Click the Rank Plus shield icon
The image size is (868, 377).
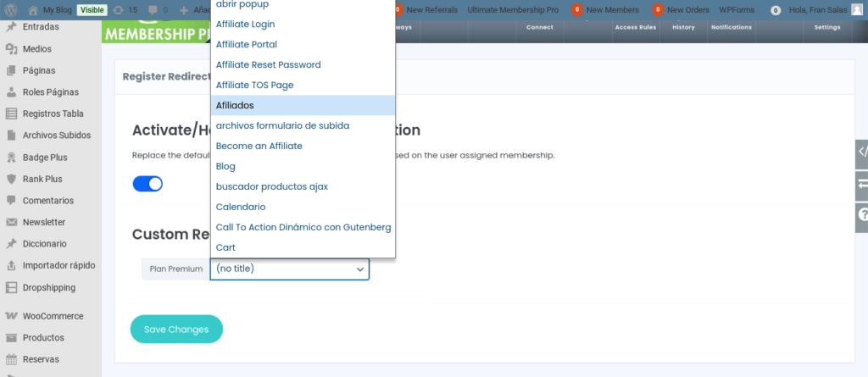(11, 179)
